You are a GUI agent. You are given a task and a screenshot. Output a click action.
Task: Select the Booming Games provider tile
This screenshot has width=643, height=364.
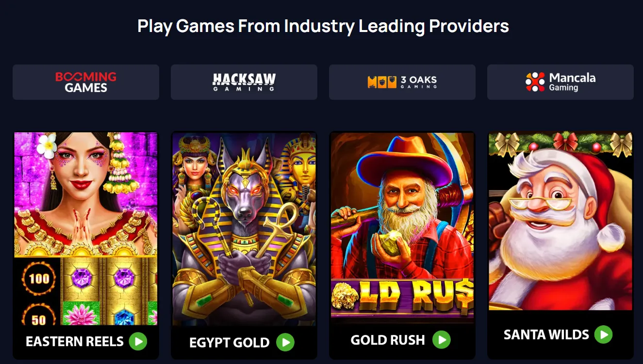click(86, 82)
